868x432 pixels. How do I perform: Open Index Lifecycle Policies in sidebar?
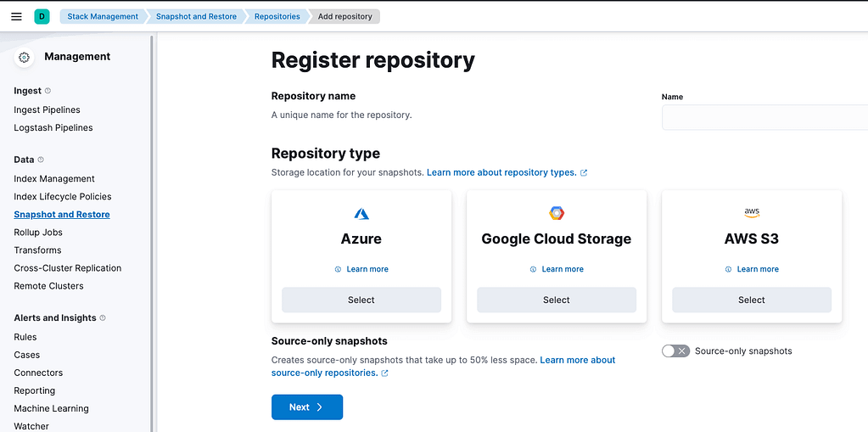[63, 197]
